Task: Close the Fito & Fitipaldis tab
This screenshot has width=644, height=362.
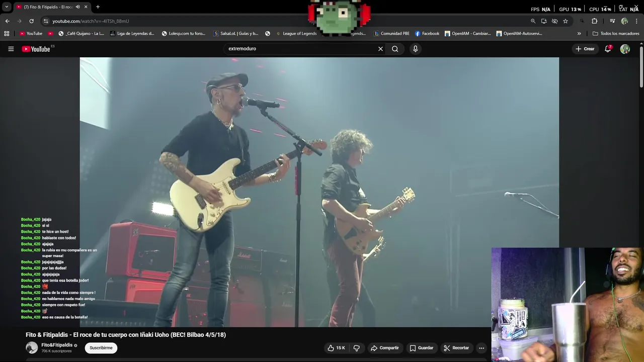Action: [86, 7]
